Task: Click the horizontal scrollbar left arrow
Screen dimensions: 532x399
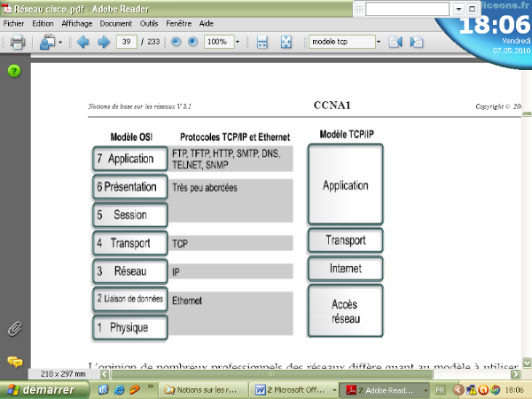Action: pos(105,374)
